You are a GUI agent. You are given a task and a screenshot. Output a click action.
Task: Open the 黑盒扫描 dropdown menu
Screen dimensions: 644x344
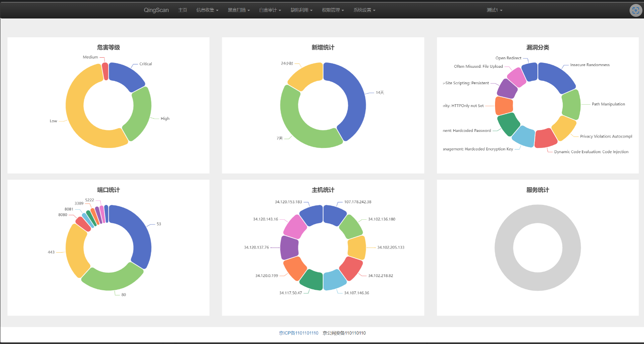click(239, 10)
